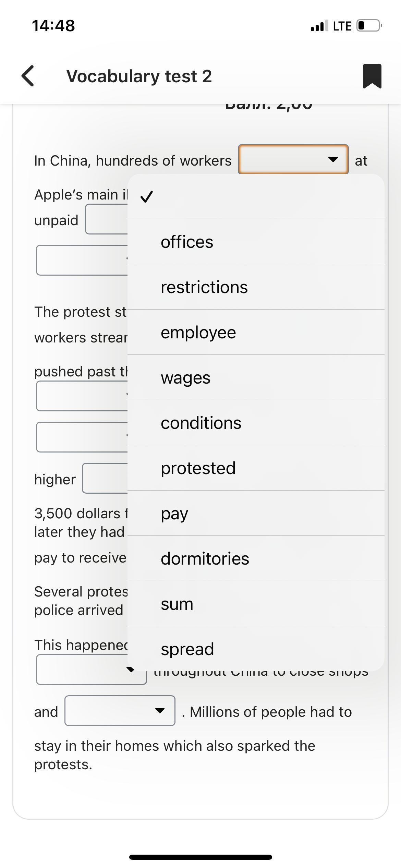Choose 'spread' from the list
The width and height of the screenshot is (401, 868).
coord(256,649)
